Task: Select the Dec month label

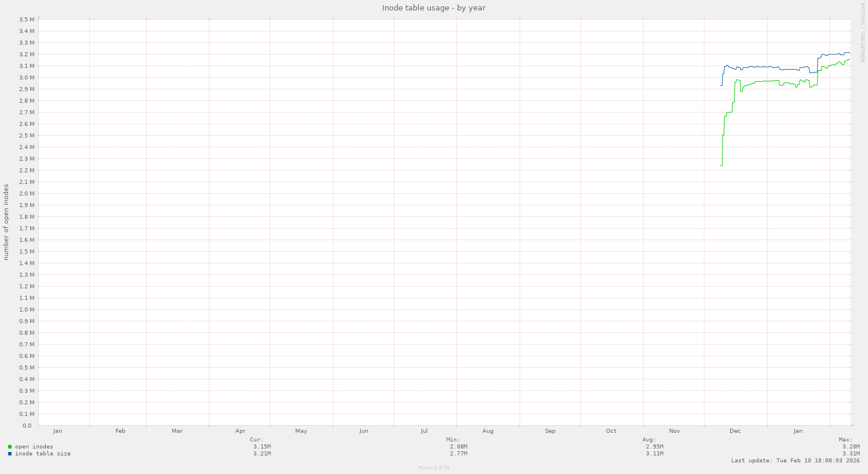Action: click(735, 430)
